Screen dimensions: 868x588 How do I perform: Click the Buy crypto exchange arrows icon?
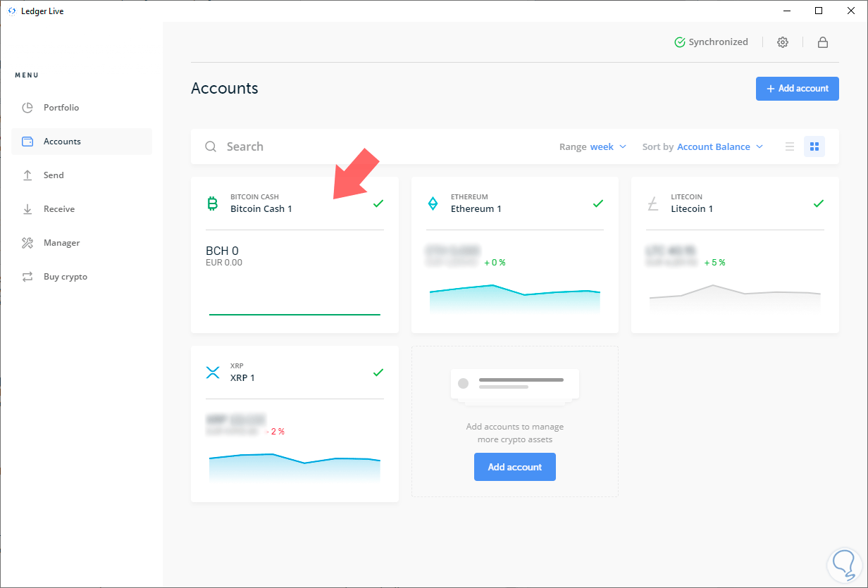click(27, 277)
